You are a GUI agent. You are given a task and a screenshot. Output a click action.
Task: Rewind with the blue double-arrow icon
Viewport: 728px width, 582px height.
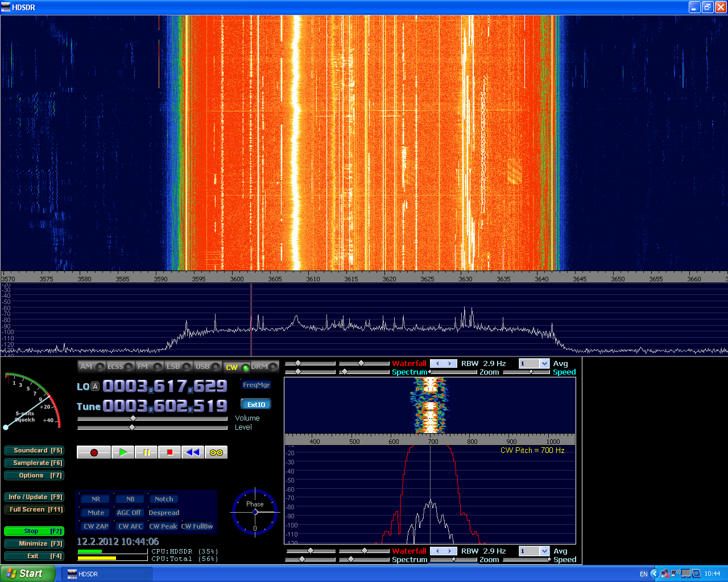tap(193, 452)
